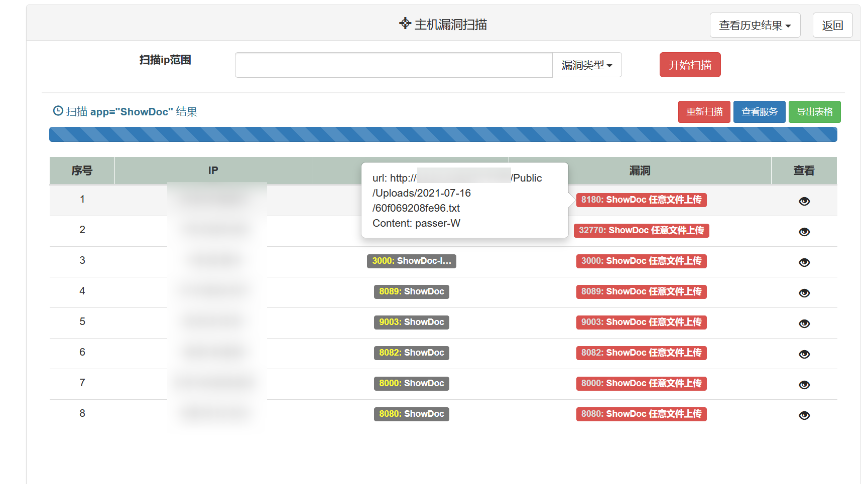Image resolution: width=868 pixels, height=484 pixels.
Task: View details for row 3 eye icon
Action: pyautogui.click(x=804, y=262)
